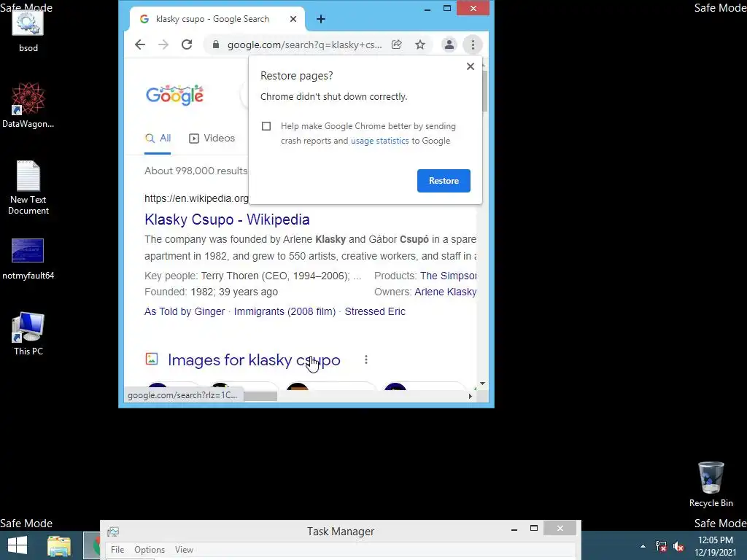Click the lock site info icon

(x=216, y=44)
